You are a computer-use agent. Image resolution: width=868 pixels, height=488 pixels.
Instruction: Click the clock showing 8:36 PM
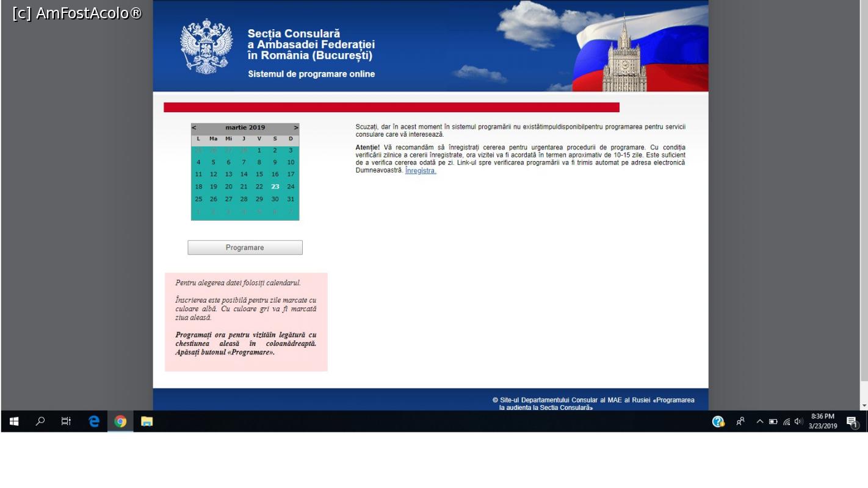[x=823, y=421]
